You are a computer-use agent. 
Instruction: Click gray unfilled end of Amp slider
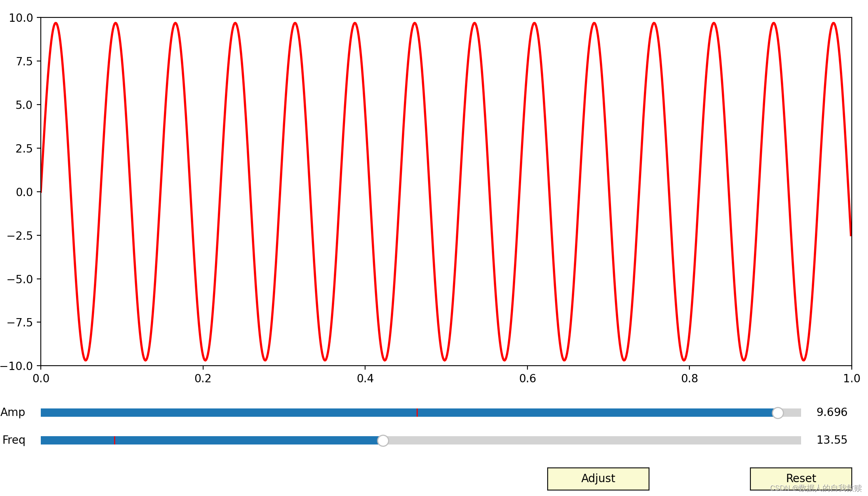(793, 413)
